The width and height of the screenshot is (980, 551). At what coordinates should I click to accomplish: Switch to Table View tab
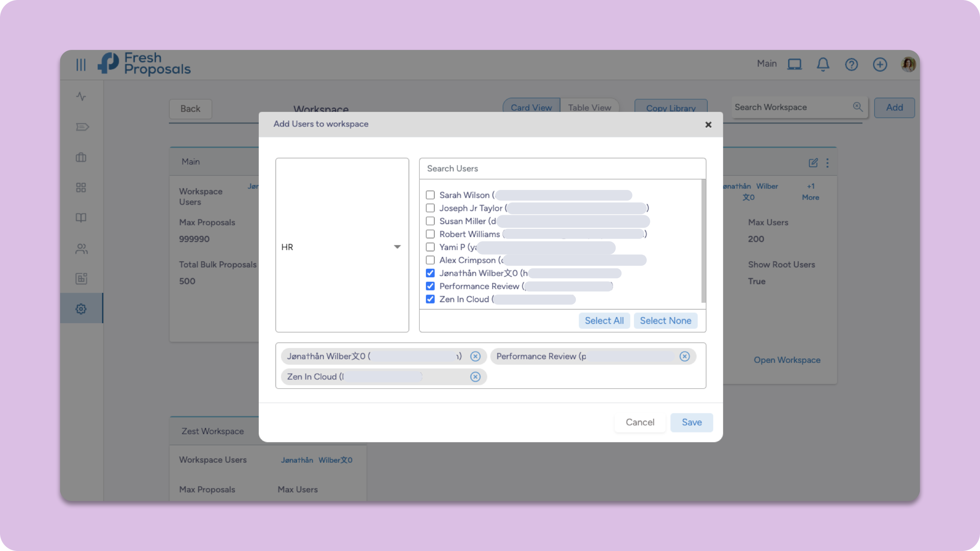click(x=589, y=107)
